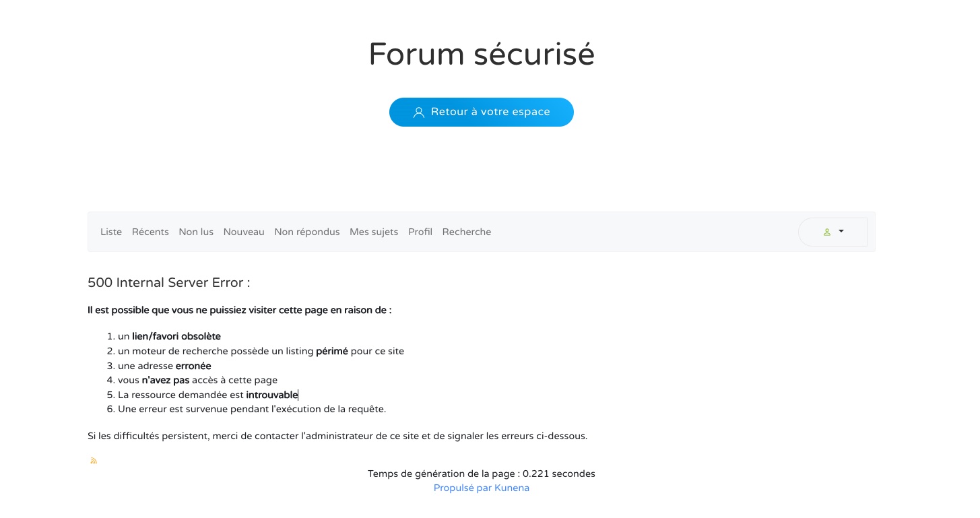Screen dimensions: 980x518
Task: Click the green user avatar icon
Action: [x=826, y=232]
